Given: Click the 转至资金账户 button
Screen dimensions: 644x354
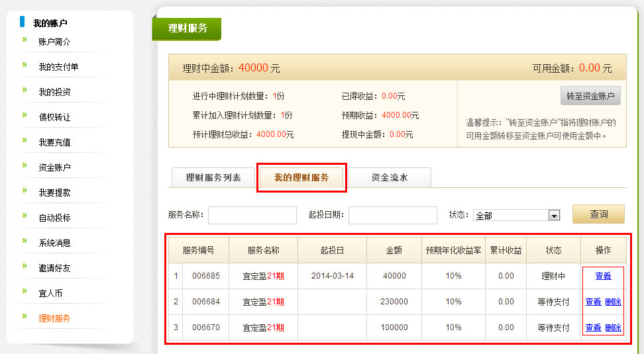Looking at the screenshot, I should tap(590, 96).
